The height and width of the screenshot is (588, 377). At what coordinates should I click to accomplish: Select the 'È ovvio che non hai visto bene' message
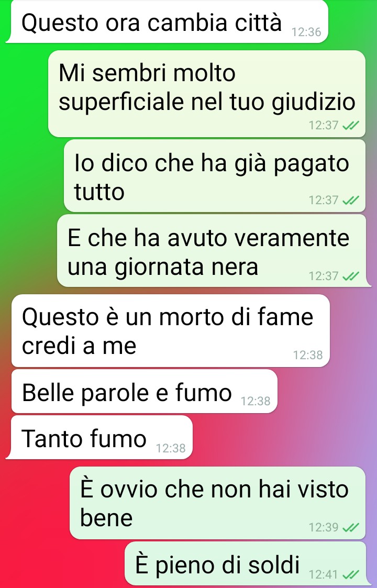point(218,503)
